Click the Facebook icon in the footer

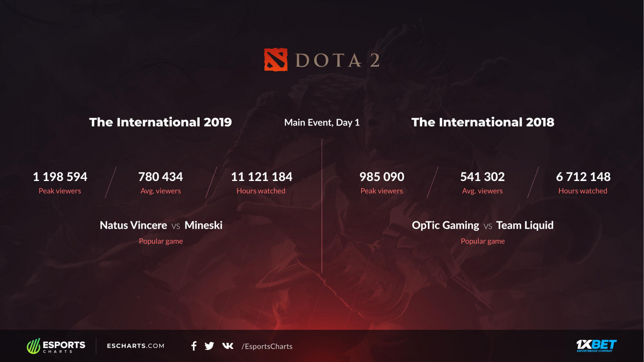[194, 346]
